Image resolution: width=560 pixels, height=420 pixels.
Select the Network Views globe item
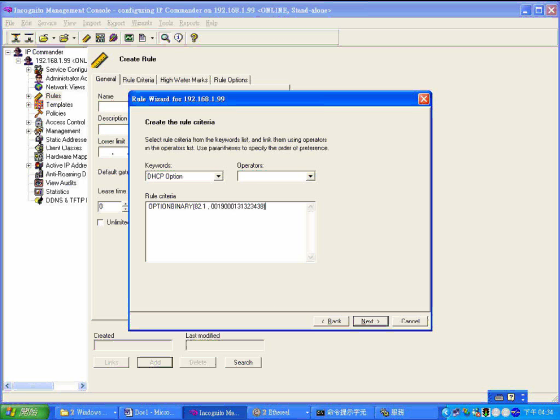click(65, 87)
